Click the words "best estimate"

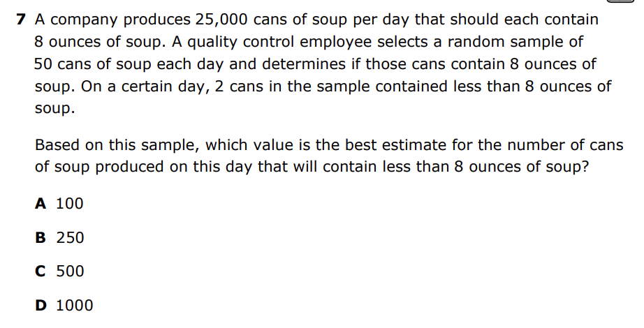click(392, 145)
